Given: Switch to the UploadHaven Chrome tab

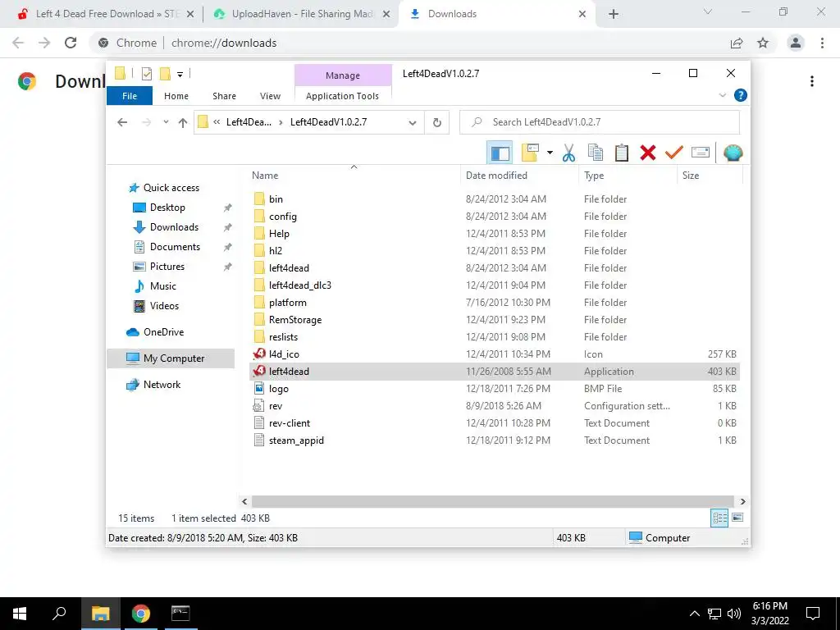Looking at the screenshot, I should click(x=301, y=14).
